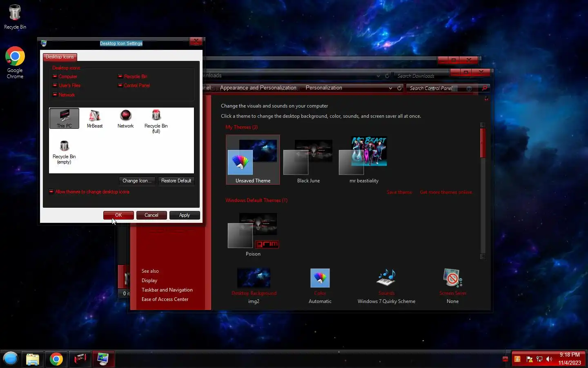Click the help icon in Control Panel
The width and height of the screenshot is (588, 368).
click(x=469, y=88)
